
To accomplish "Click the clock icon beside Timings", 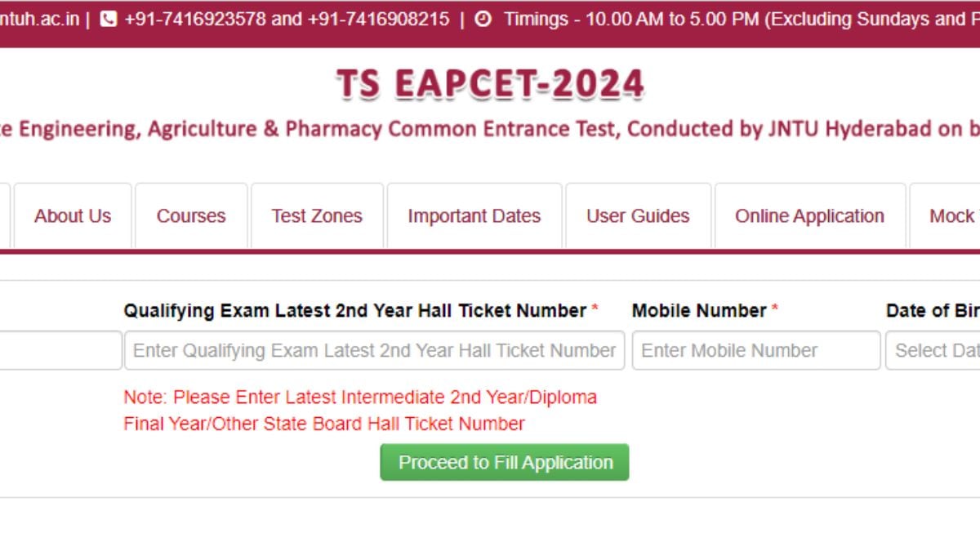I will 483,19.
